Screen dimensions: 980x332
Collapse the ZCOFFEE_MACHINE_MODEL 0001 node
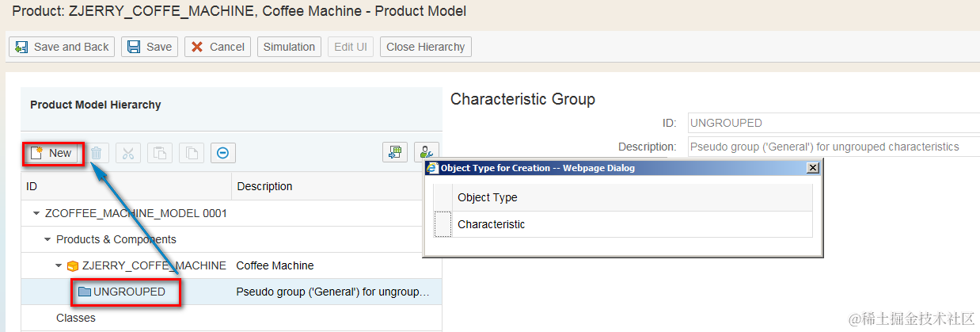point(36,213)
